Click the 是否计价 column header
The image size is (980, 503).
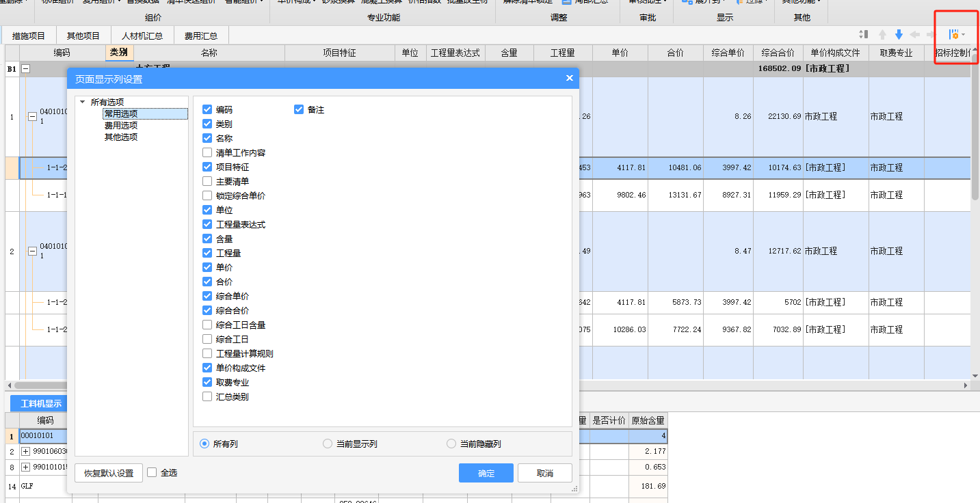(609, 420)
